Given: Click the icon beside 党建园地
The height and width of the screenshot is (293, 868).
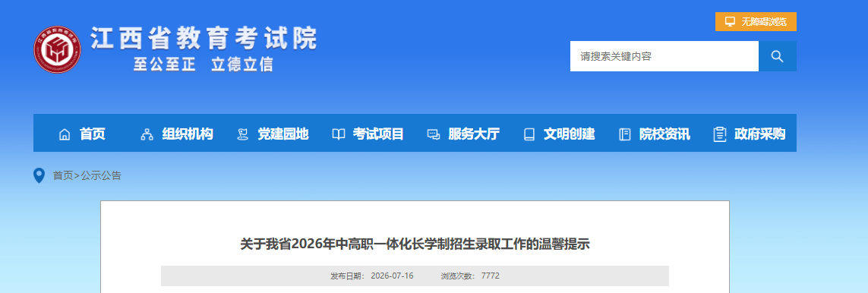Looking at the screenshot, I should (242, 134).
